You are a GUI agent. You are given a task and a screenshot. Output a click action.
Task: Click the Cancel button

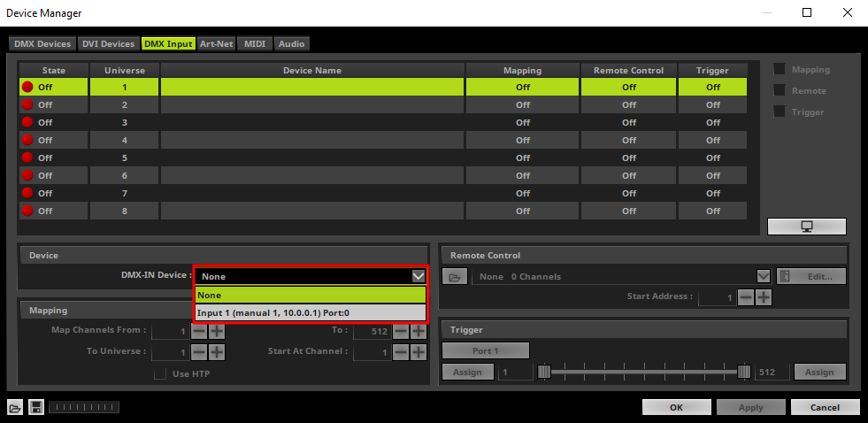[x=825, y=407]
